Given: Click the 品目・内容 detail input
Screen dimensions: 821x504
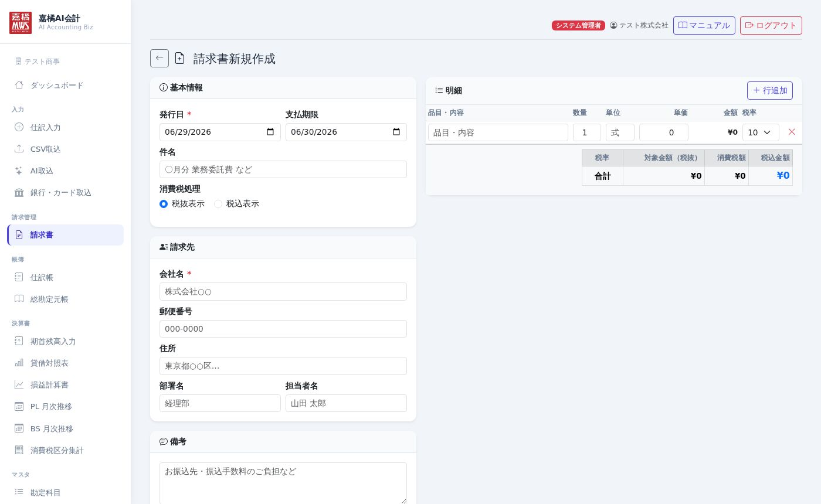Looking at the screenshot, I should tap(498, 132).
